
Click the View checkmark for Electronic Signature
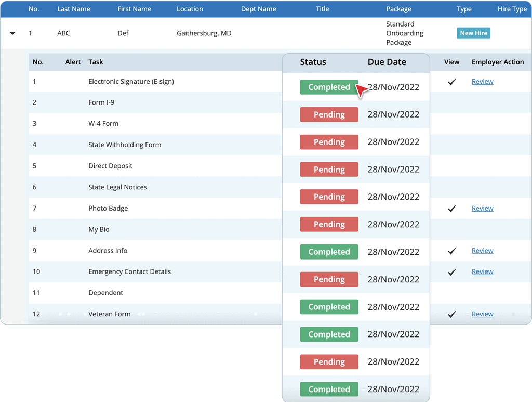tap(451, 81)
